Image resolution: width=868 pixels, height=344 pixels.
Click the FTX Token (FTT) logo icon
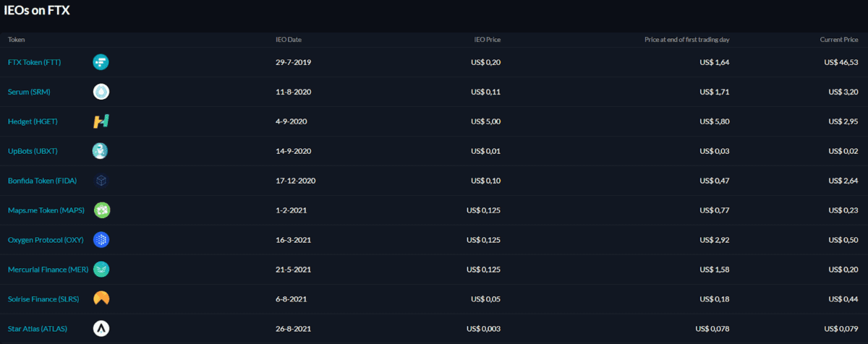[101, 62]
